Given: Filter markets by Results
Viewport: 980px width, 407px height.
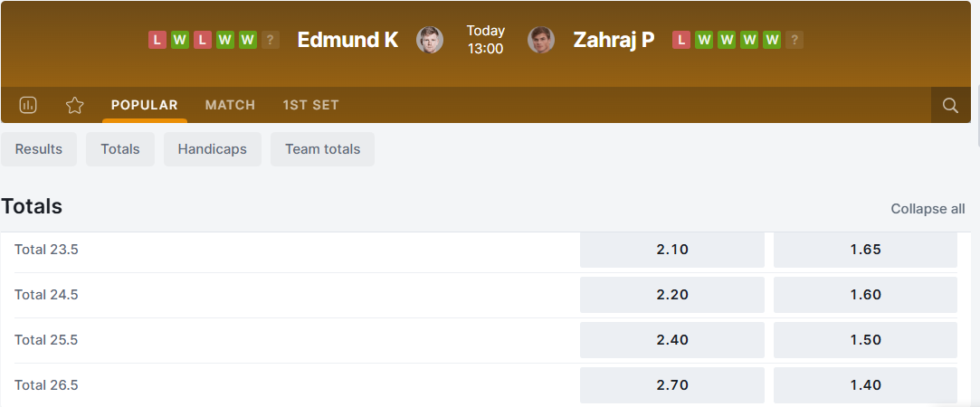Looking at the screenshot, I should point(39,149).
